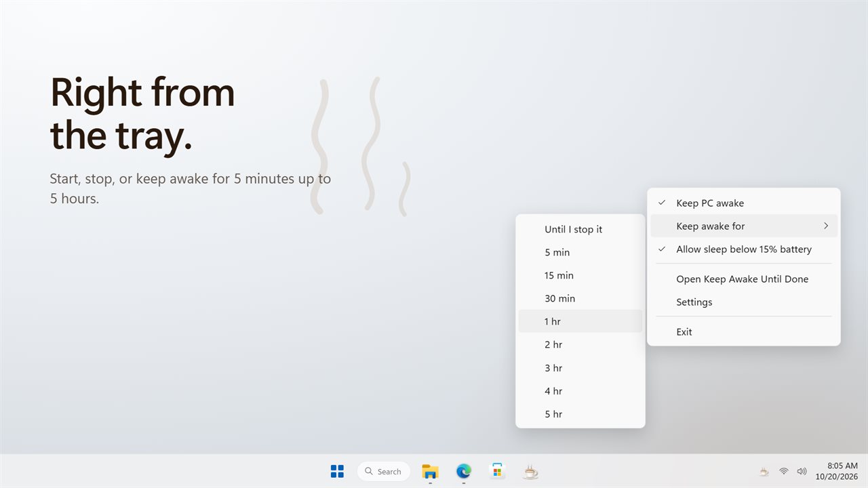Toggle Allow sleep below 15% battery
Screen dimensions: 868x488
click(x=744, y=249)
